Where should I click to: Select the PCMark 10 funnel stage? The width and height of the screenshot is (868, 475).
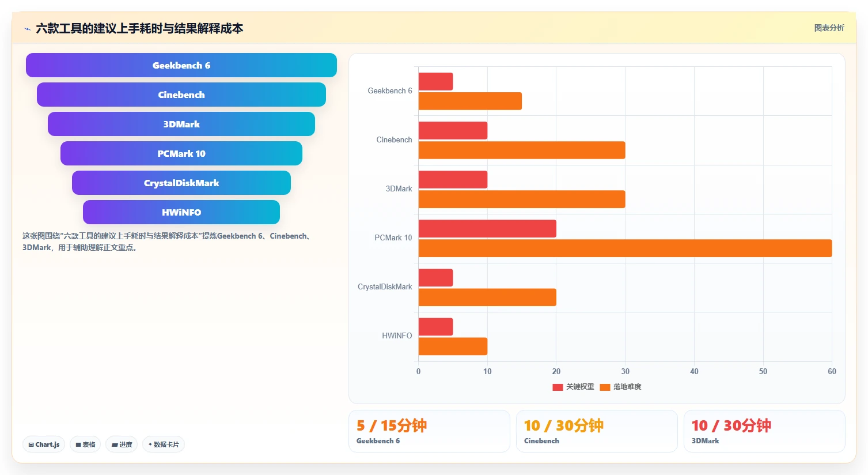pyautogui.click(x=181, y=153)
